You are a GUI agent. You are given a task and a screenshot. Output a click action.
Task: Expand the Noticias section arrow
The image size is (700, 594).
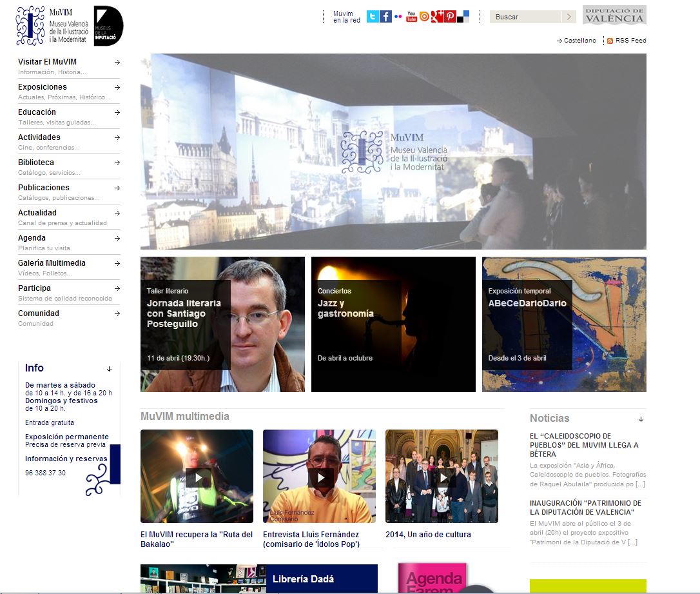point(641,419)
